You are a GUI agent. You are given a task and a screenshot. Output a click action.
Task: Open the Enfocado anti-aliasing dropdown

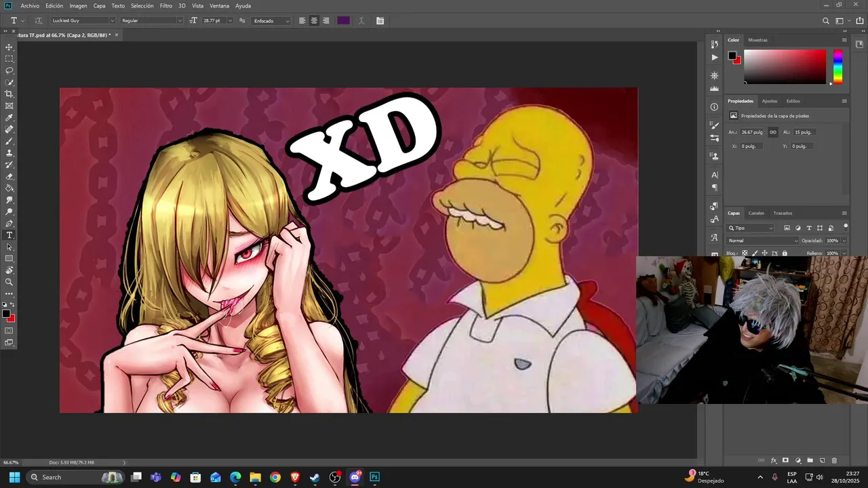pyautogui.click(x=271, y=21)
